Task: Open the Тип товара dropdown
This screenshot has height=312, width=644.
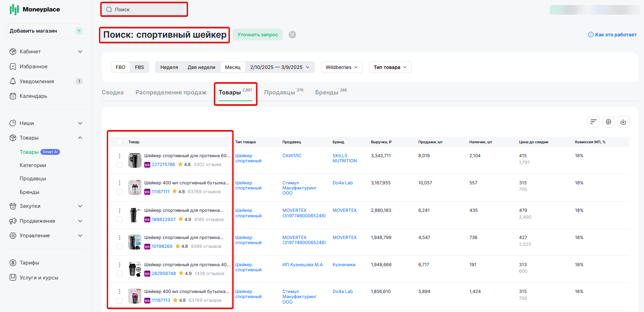Action: [x=390, y=67]
